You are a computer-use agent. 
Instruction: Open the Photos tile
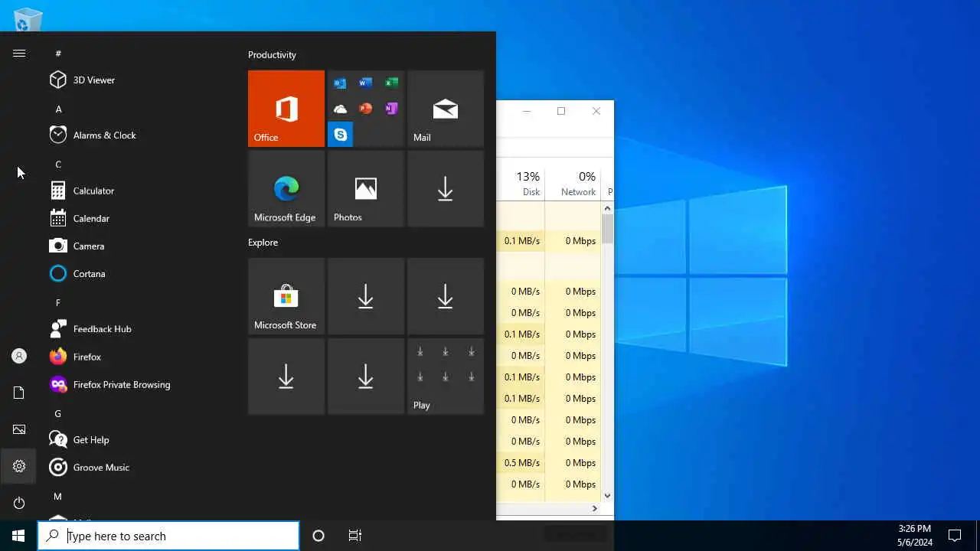(366, 188)
